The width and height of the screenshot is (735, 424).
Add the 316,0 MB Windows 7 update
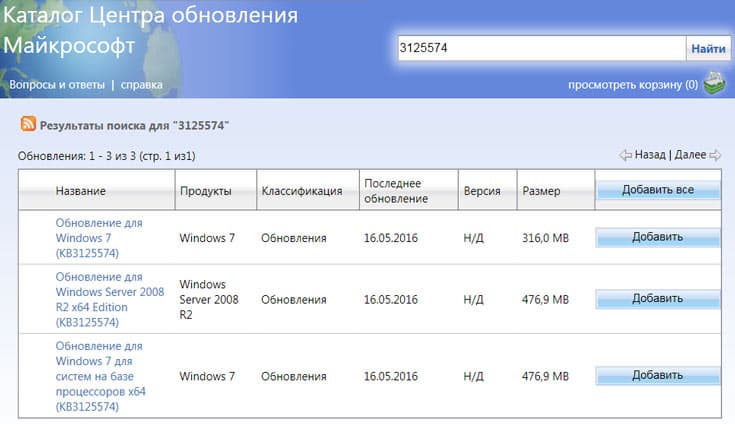(x=658, y=237)
